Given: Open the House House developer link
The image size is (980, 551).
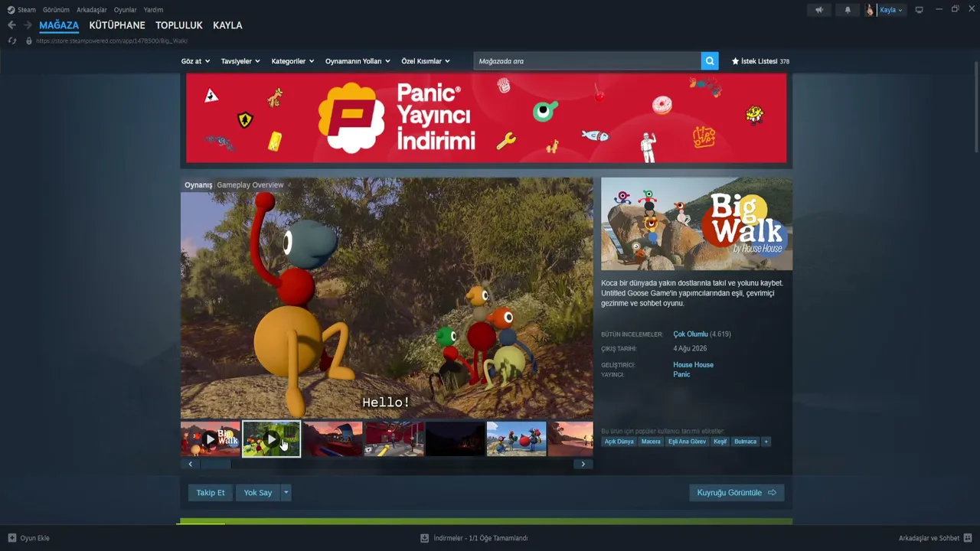Looking at the screenshot, I should 693,365.
